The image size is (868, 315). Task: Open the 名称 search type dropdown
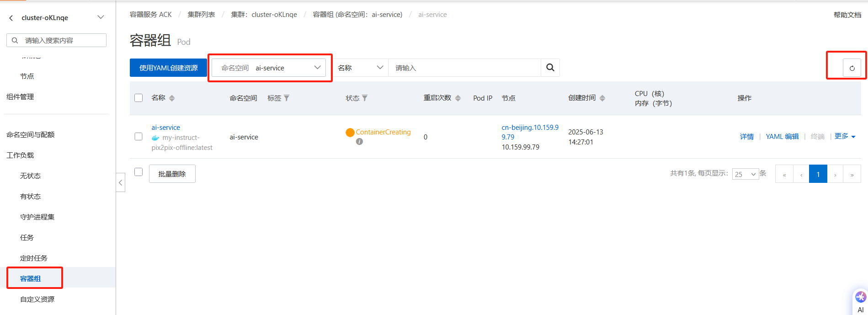361,68
